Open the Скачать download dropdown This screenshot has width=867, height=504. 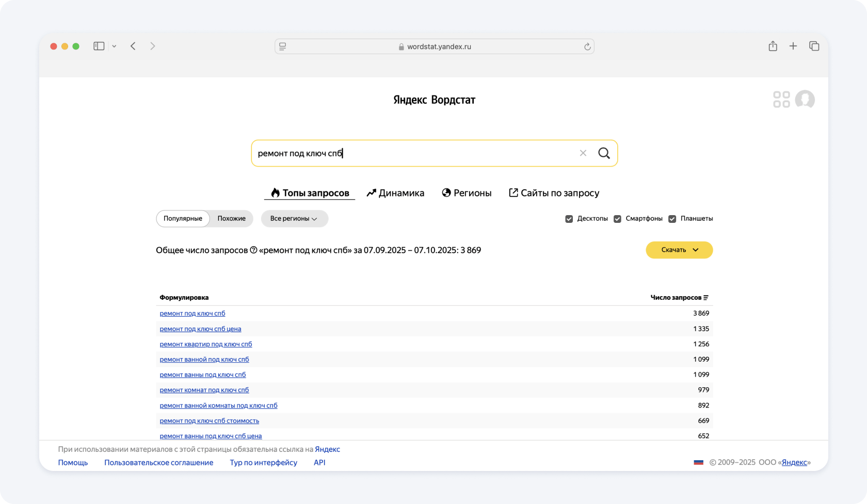tap(679, 250)
